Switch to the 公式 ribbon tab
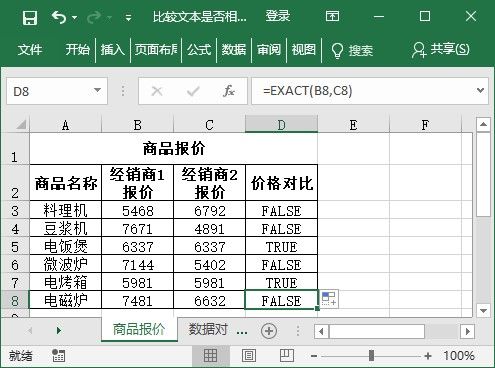Screen dimensions: 495x368 199,50
